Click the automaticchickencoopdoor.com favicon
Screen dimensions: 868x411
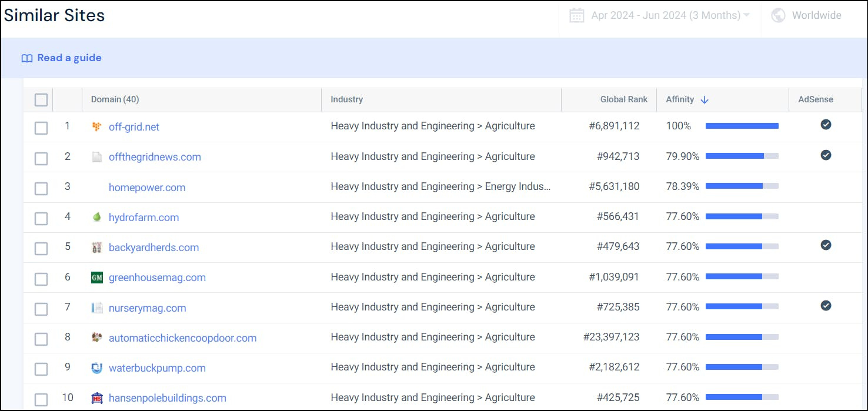click(x=97, y=338)
